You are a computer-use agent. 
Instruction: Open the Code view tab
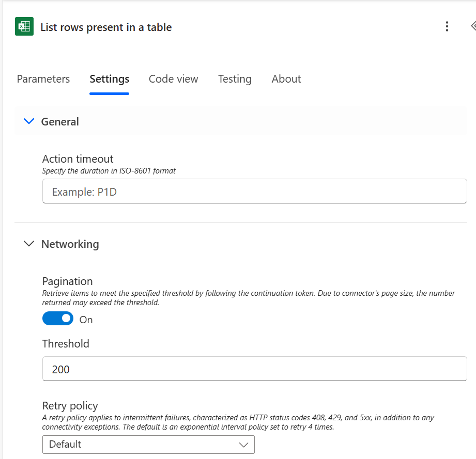(x=173, y=79)
